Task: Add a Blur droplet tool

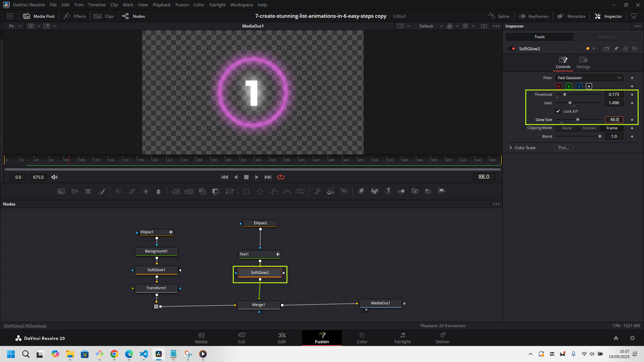Action: (x=159, y=191)
